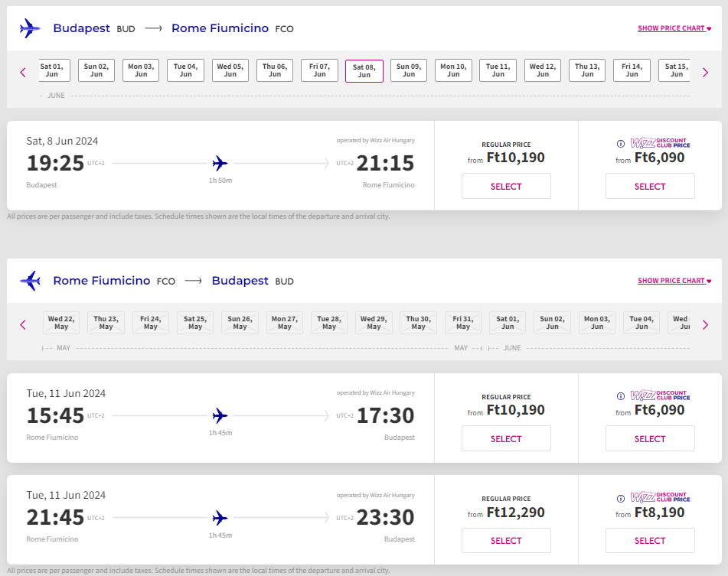Open Wizz Discount Club info icon for 19:25 flight
Viewport: 728px width, 576px height.
621,144
